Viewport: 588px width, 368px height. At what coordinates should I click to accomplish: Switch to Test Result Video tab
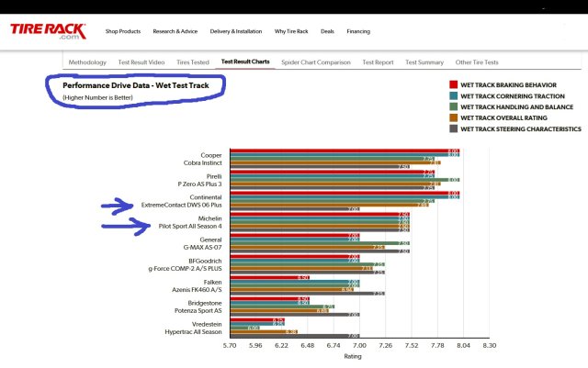(x=143, y=62)
